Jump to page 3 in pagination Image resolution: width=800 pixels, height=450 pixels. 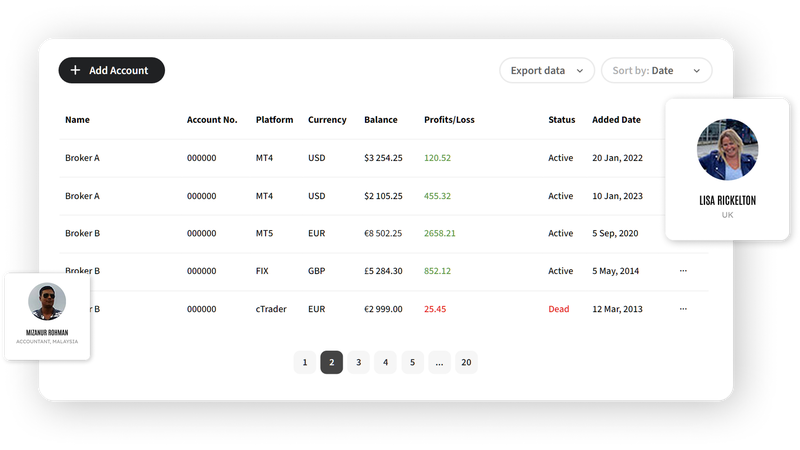coord(358,363)
